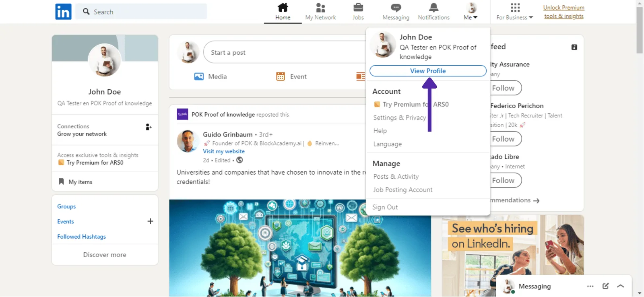Image resolution: width=644 pixels, height=297 pixels.
Task: Click the feed info icon
Action: tap(574, 47)
